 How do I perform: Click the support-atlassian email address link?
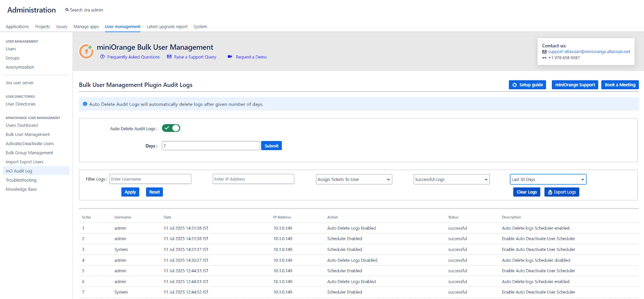click(589, 51)
